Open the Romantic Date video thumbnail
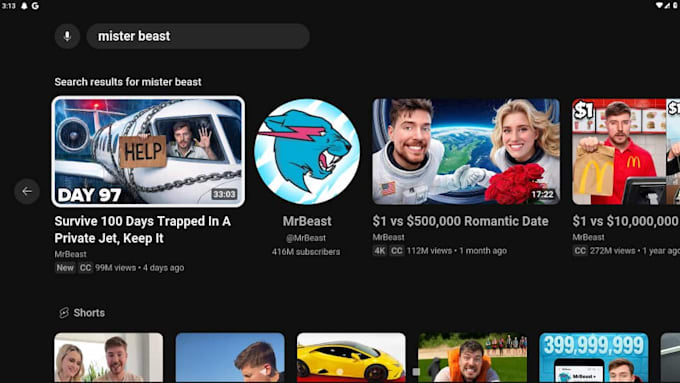Screen dimensions: 680x383 click(466, 151)
